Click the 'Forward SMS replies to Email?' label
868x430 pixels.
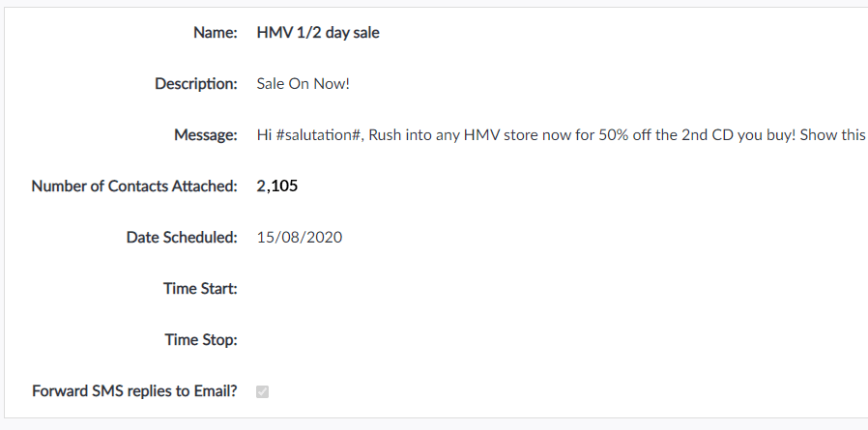point(134,391)
